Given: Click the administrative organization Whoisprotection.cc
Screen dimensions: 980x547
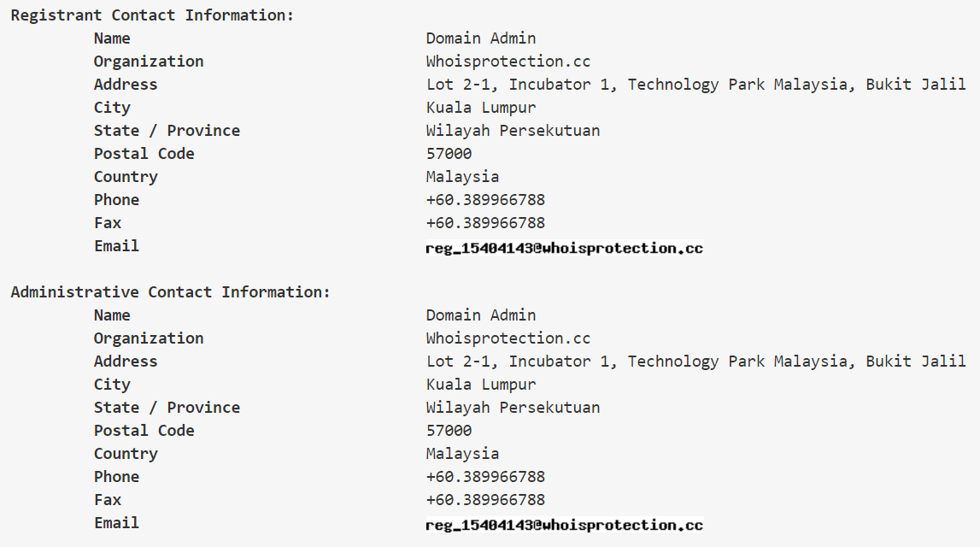Looking at the screenshot, I should coord(508,338).
